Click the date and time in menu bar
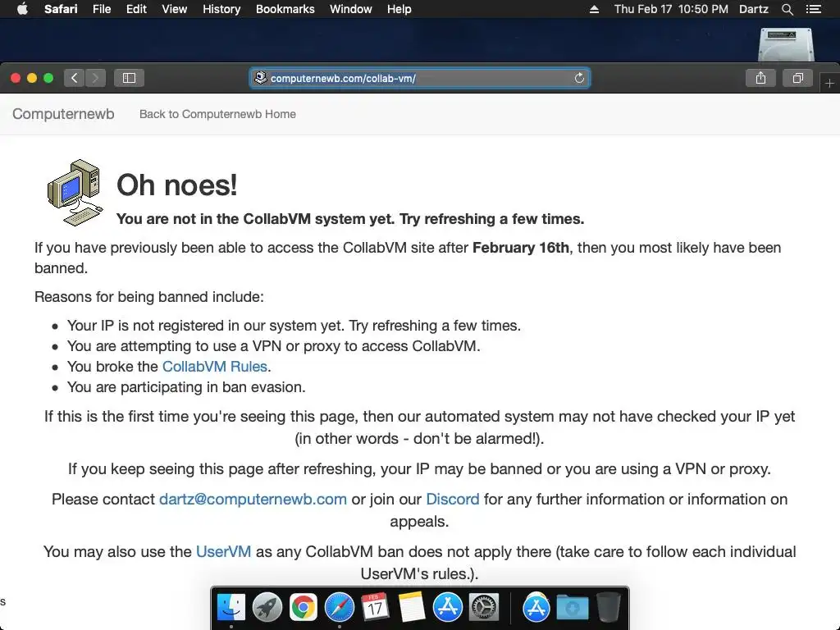840x630 pixels. 671,9
